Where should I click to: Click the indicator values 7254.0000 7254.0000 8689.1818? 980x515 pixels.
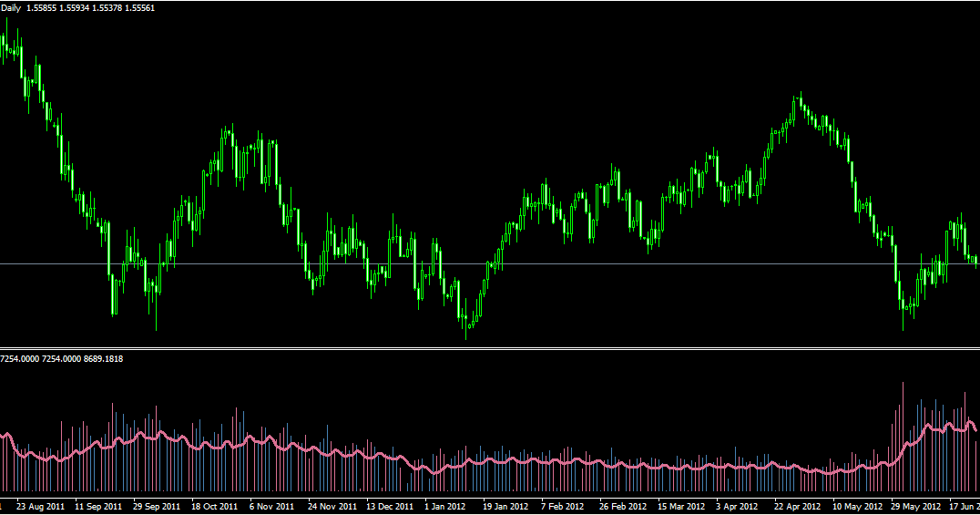point(61,359)
